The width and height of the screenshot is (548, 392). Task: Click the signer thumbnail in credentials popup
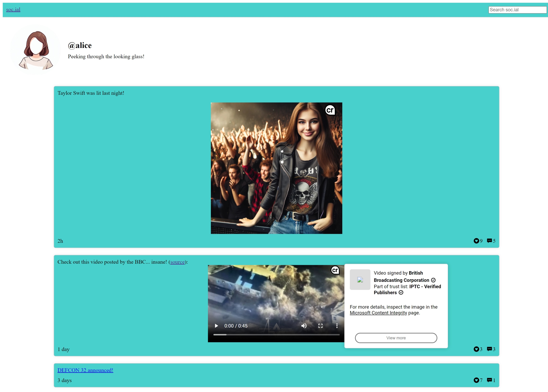(360, 280)
